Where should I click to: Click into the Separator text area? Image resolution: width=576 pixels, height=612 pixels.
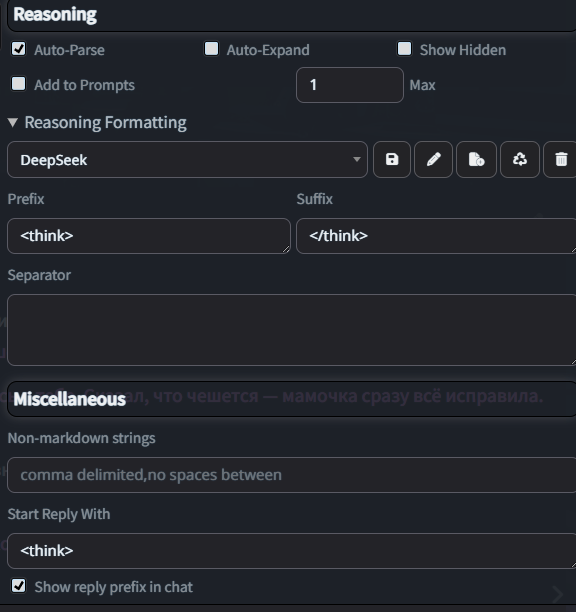click(x=292, y=330)
